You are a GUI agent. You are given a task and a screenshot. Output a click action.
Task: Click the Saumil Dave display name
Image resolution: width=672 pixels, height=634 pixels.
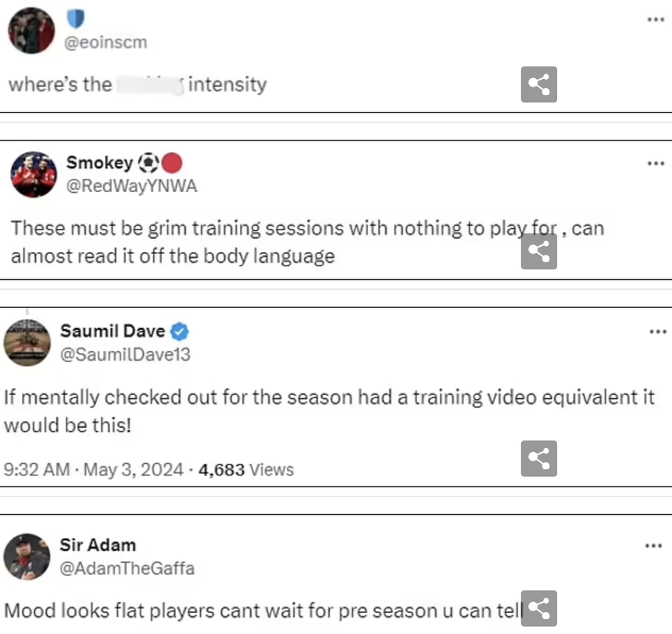[x=113, y=331]
